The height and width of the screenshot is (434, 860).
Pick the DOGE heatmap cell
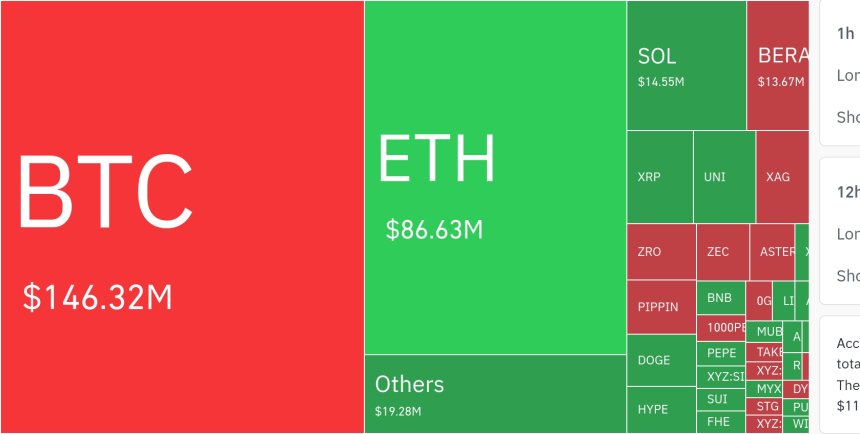click(x=660, y=360)
